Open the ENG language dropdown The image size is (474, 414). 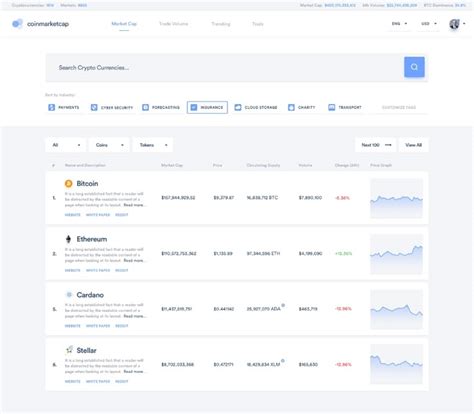pyautogui.click(x=399, y=24)
